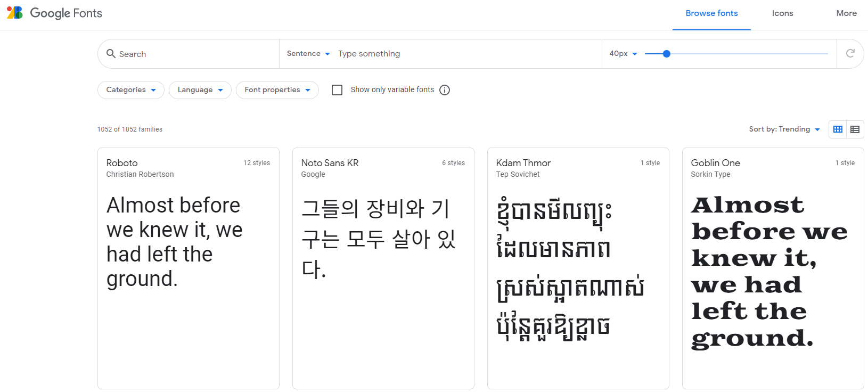Click the Christian Robertson author text
The height and width of the screenshot is (392, 868).
pyautogui.click(x=140, y=174)
